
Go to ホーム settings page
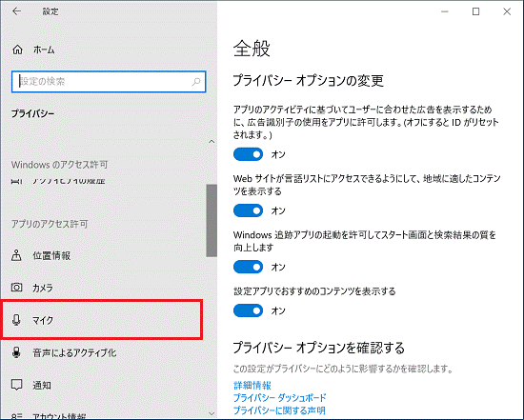click(102, 50)
